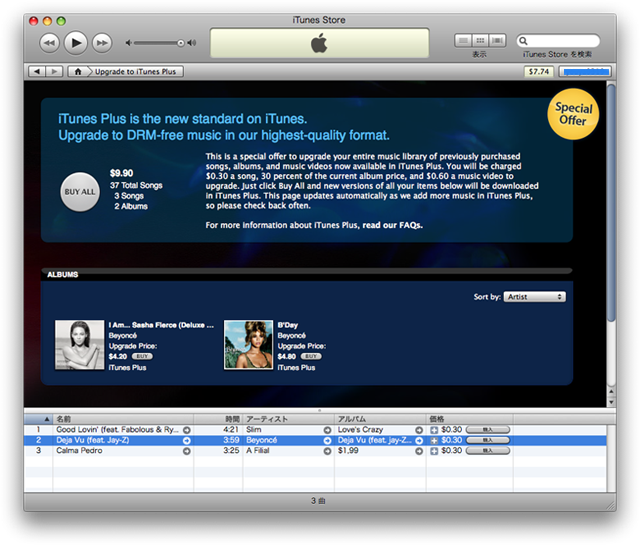Click the arrow next to Calma Pedro title
This screenshot has width=640, height=545.
tap(187, 452)
